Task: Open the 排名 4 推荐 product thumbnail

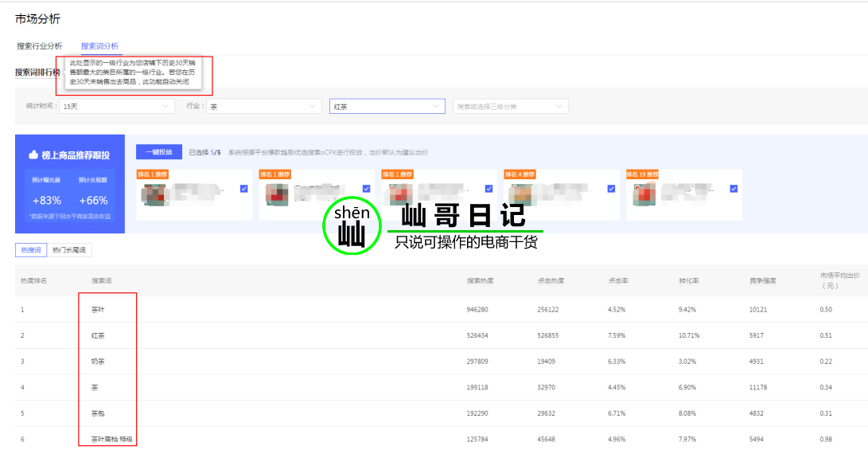Action: 521,195
